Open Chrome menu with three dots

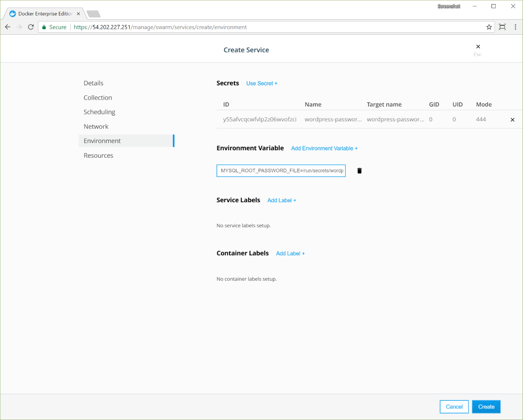[515, 27]
